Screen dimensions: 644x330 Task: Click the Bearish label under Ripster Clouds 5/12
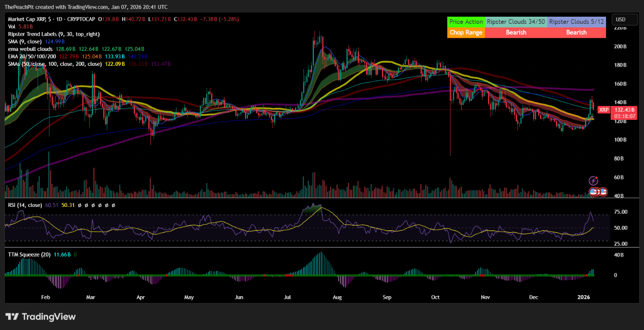point(577,32)
